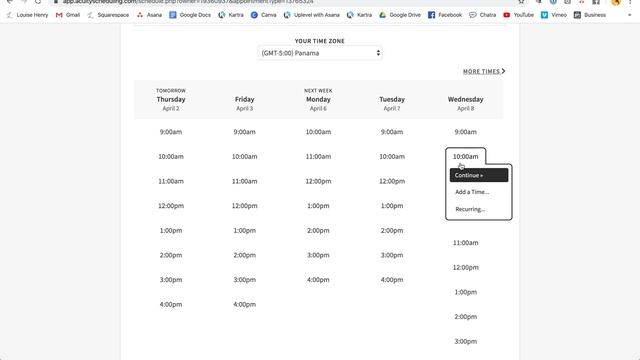The image size is (640, 360).
Task: Select Friday 2:00pm slot
Action: (x=244, y=255)
